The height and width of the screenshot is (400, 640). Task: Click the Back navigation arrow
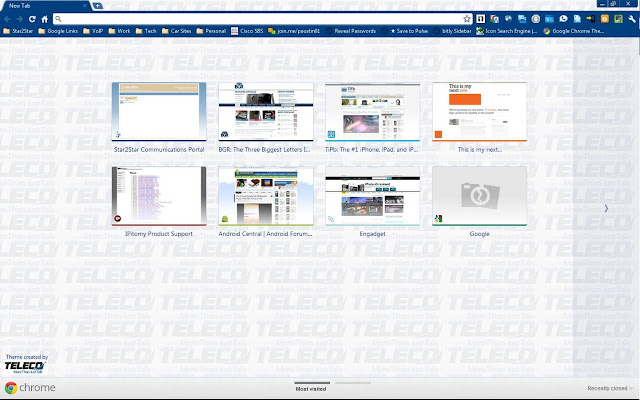(x=7, y=19)
